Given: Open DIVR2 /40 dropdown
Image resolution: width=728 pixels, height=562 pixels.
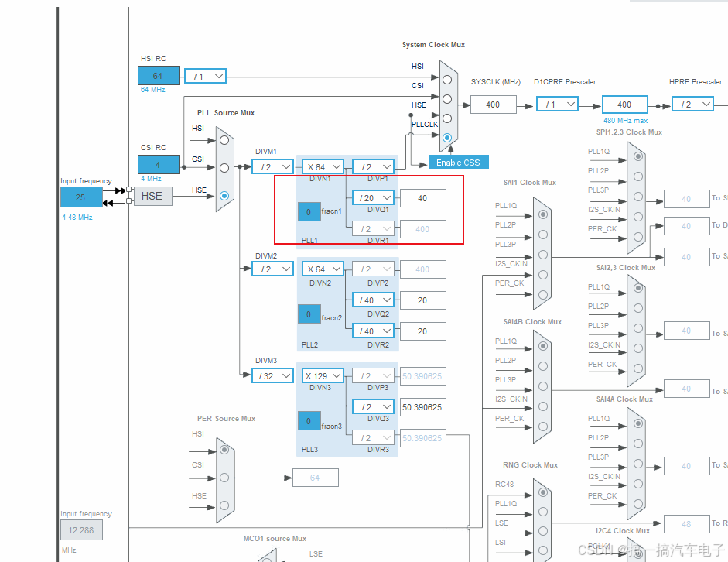Looking at the screenshot, I should click(x=373, y=331).
